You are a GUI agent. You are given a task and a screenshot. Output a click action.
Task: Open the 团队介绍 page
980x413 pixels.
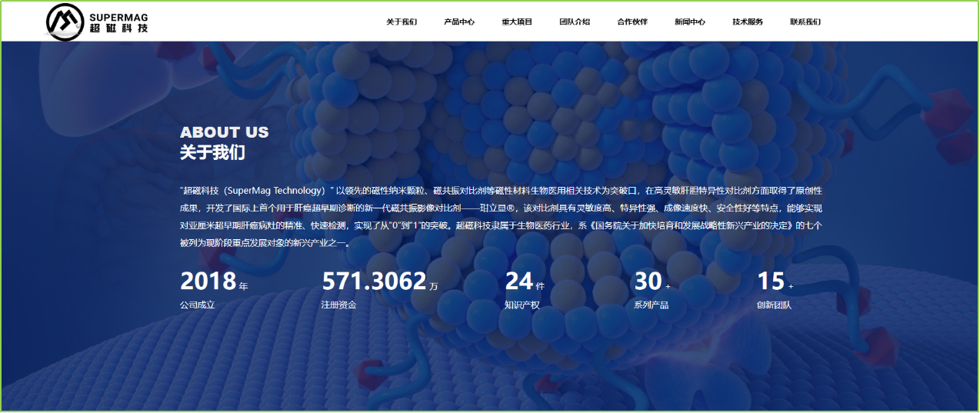click(x=575, y=22)
